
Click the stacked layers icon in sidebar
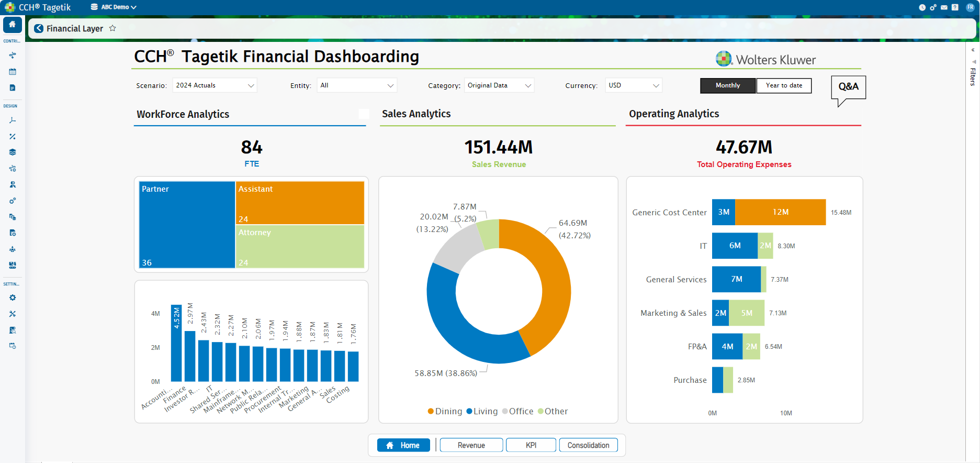click(x=13, y=152)
